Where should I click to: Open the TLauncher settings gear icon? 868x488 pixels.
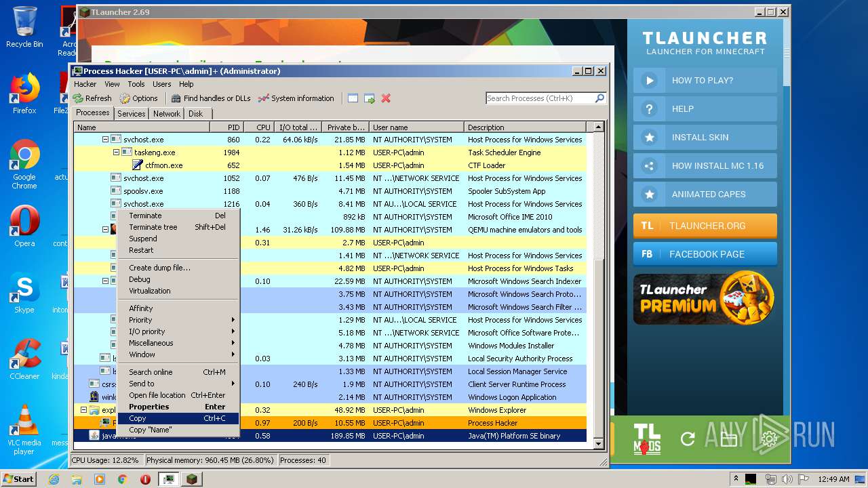[x=770, y=439]
